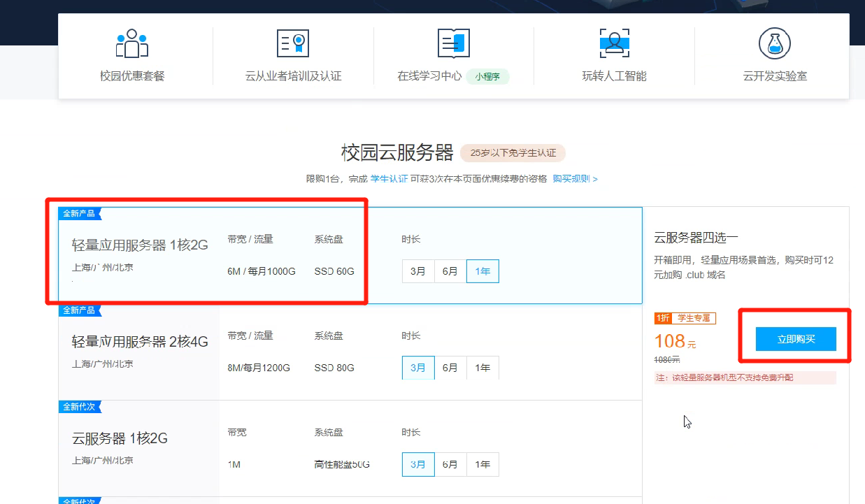
Task: Click the 25岁以下免学生认证 badge
Action: click(513, 152)
